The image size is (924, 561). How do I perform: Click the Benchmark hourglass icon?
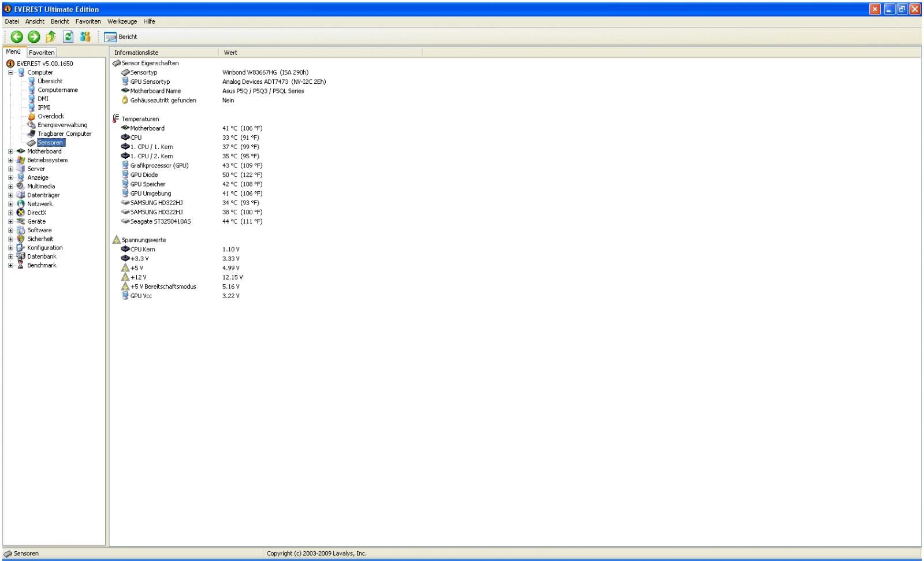(x=21, y=265)
